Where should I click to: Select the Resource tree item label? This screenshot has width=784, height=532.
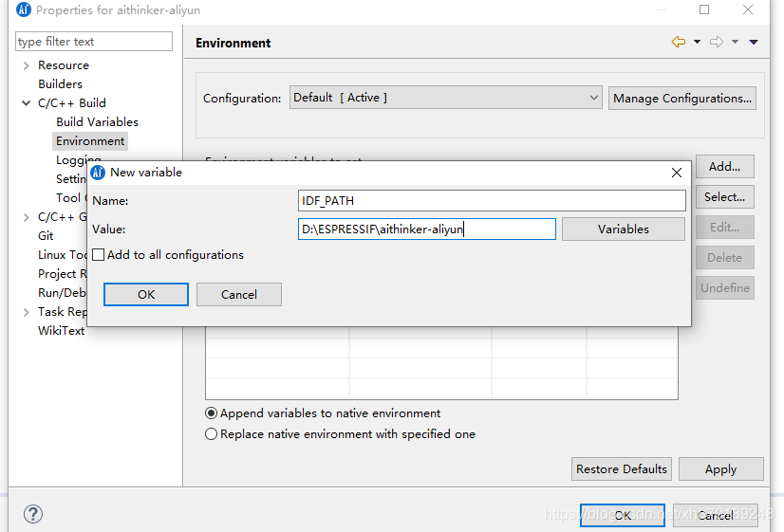pos(63,65)
